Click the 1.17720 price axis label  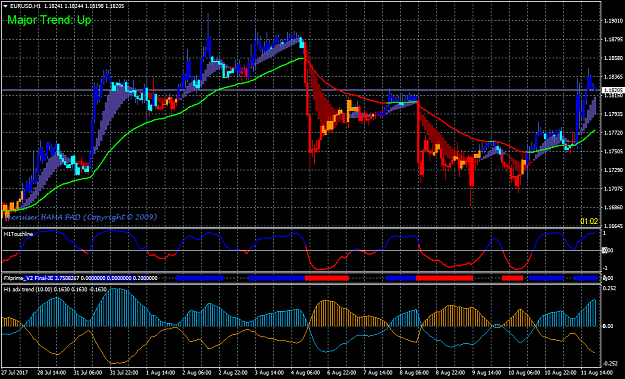(x=613, y=133)
